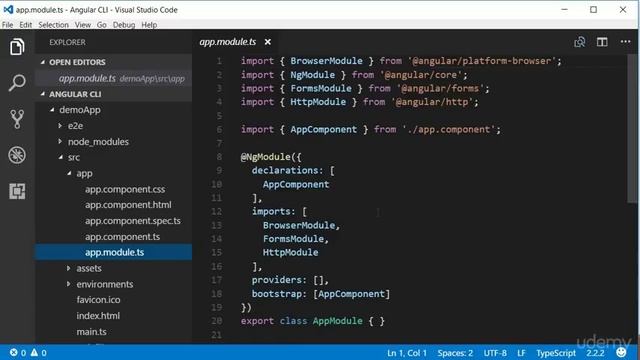
Task: Change end of line sequence LF
Action: (x=521, y=353)
